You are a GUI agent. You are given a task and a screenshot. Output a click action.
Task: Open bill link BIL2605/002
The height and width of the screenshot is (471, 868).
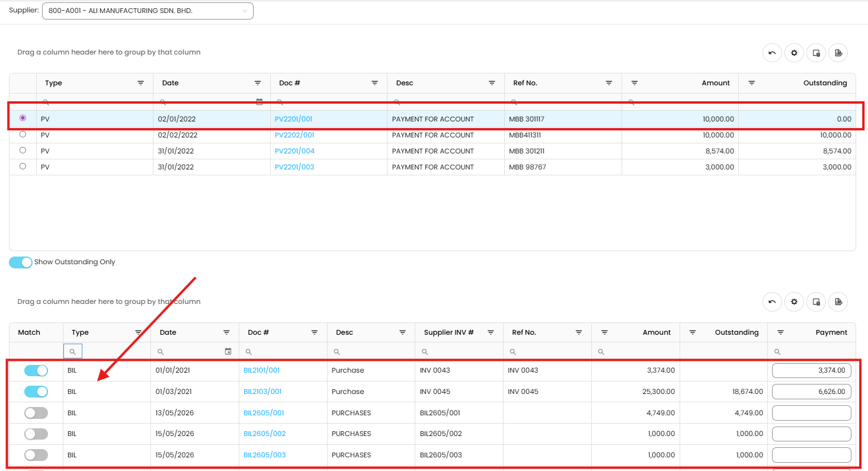click(264, 434)
